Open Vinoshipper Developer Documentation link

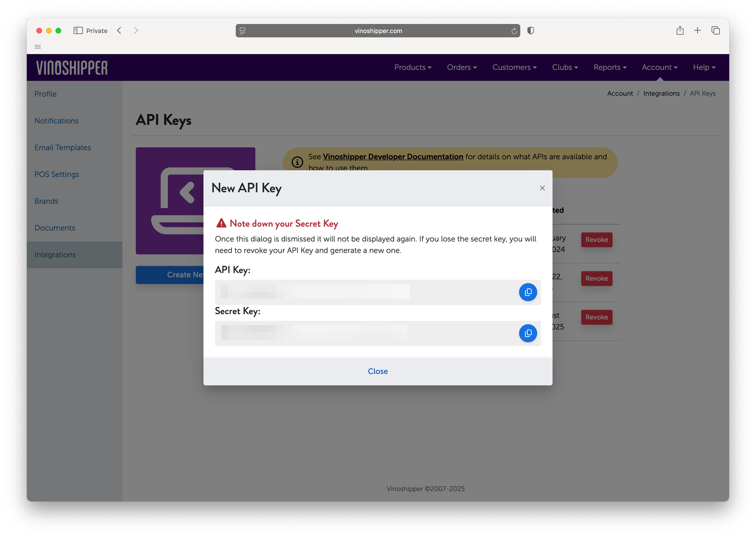[x=393, y=156]
